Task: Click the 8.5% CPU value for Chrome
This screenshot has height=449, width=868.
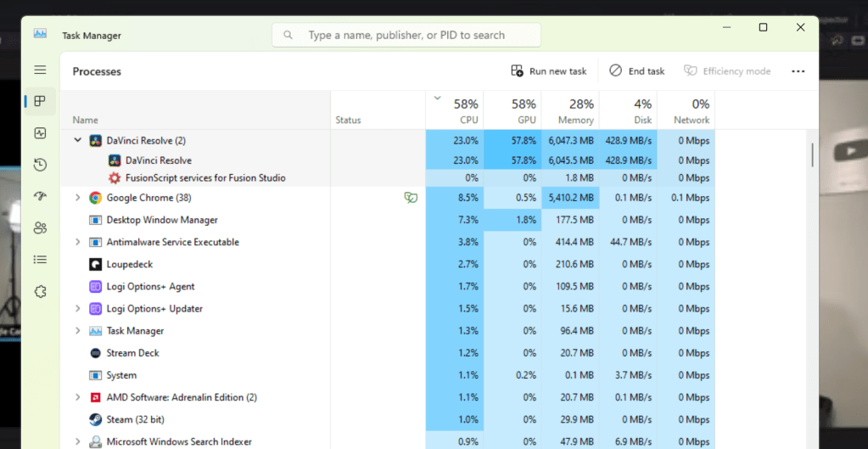Action: (x=455, y=198)
